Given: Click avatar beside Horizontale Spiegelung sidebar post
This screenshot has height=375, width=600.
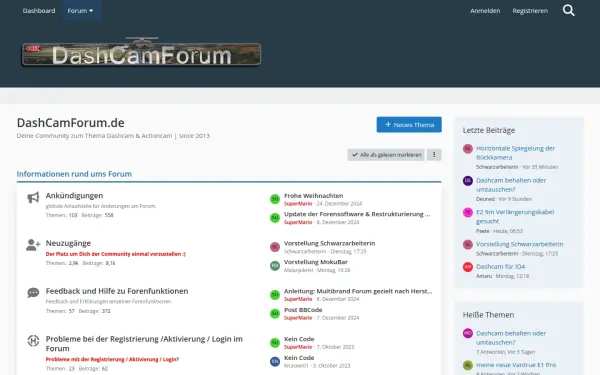Looking at the screenshot, I should (x=468, y=148).
